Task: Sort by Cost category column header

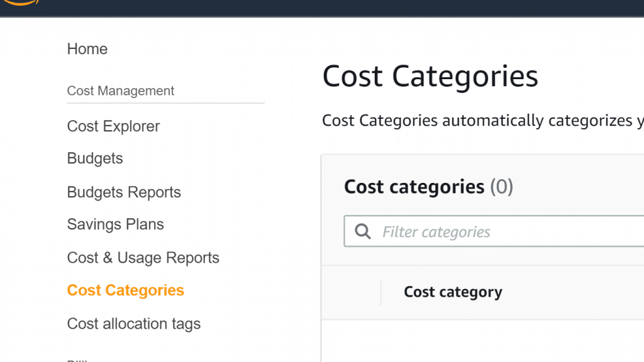Action: pos(453,292)
